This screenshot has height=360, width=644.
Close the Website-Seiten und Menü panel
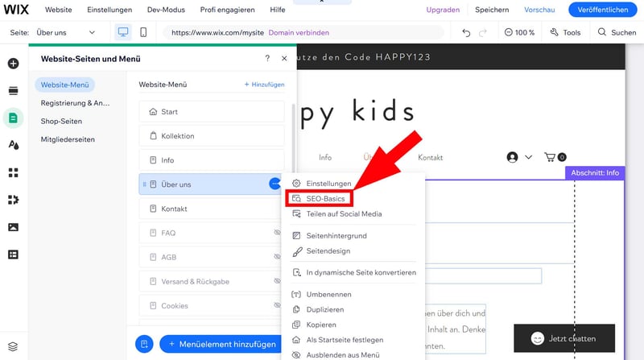tap(284, 58)
